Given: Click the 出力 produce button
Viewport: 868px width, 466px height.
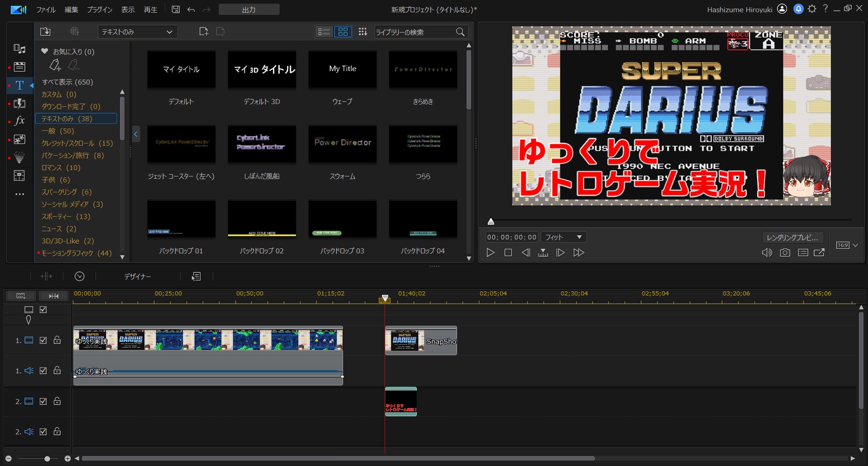Looking at the screenshot, I should pos(249,10).
